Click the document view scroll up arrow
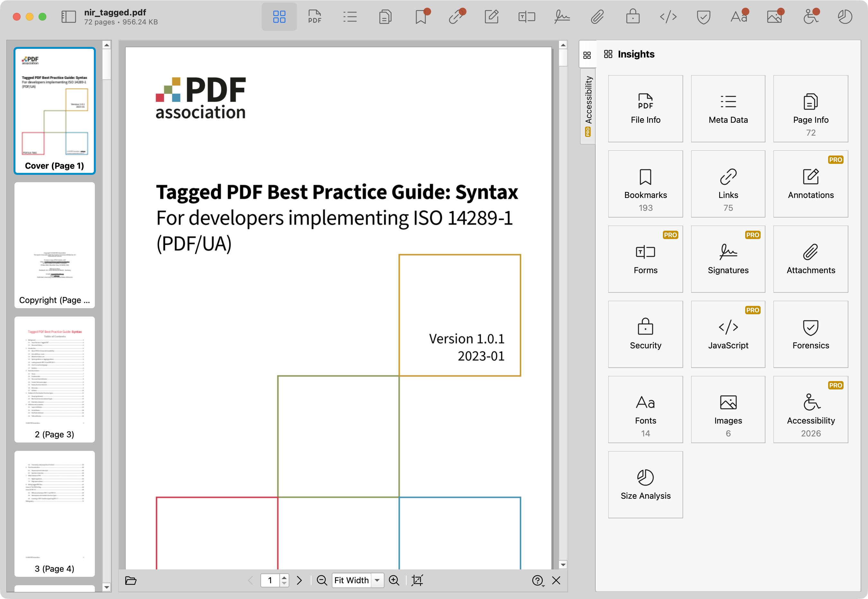 [x=563, y=45]
